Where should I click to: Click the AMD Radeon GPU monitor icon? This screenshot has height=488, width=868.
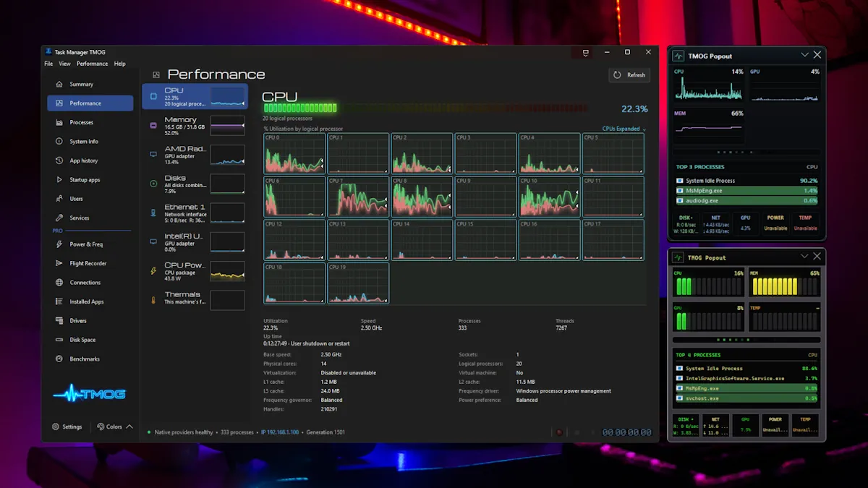(x=153, y=154)
